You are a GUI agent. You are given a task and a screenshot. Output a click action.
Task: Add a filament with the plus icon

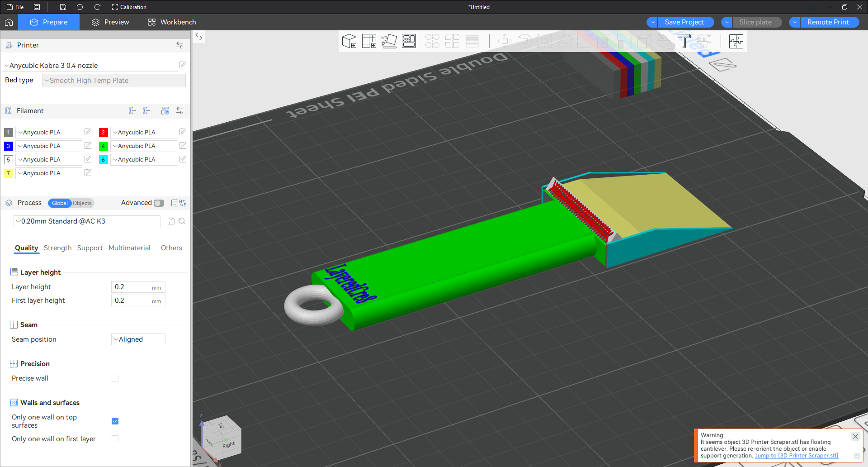pos(132,111)
